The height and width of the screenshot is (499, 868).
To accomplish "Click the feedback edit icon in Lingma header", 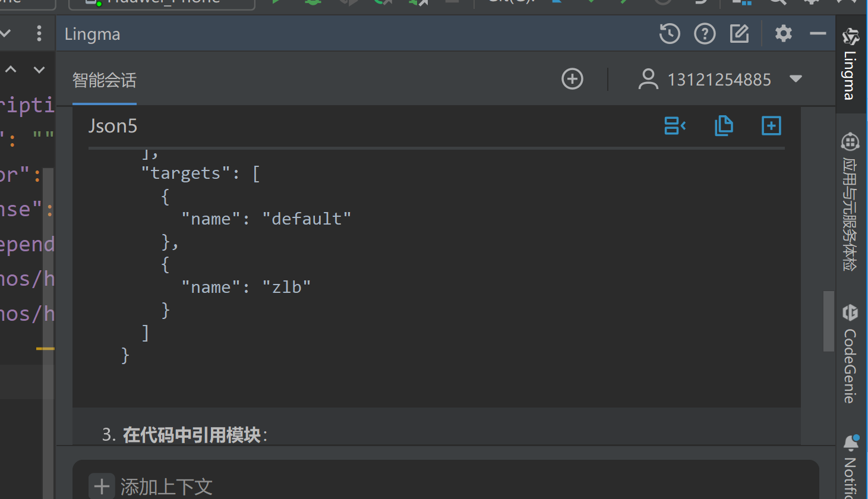I will tap(740, 34).
